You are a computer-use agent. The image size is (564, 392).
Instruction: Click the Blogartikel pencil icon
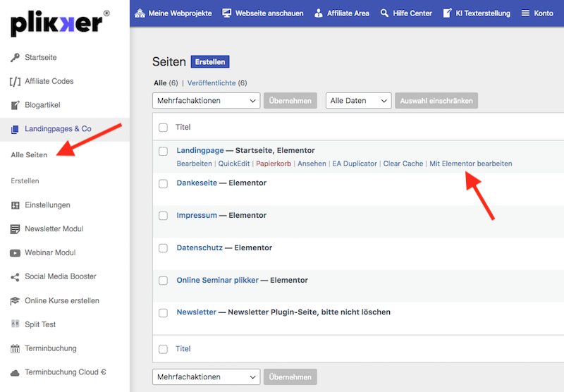[x=15, y=105]
